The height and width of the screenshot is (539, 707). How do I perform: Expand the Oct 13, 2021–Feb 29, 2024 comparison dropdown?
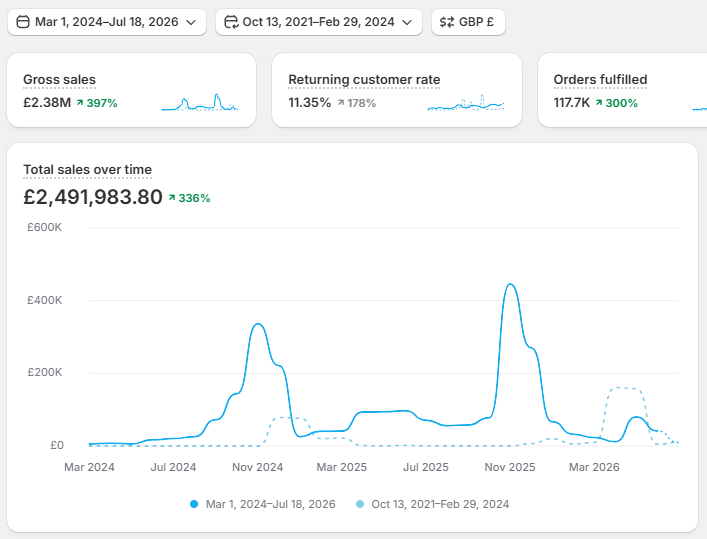[x=319, y=22]
